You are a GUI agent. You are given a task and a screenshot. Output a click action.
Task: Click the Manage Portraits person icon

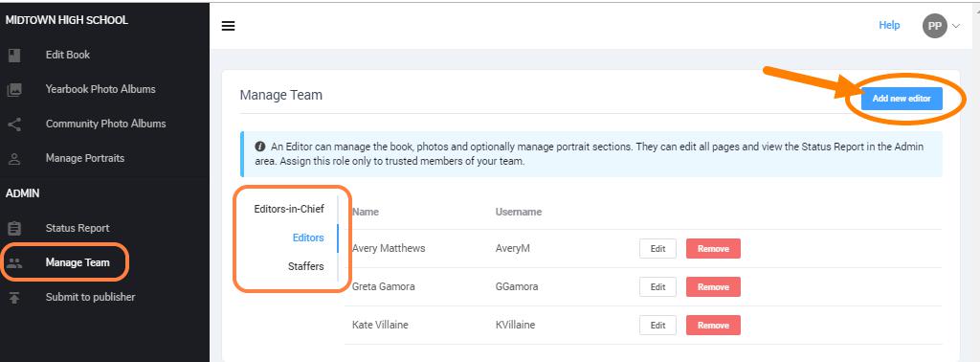pyautogui.click(x=14, y=159)
